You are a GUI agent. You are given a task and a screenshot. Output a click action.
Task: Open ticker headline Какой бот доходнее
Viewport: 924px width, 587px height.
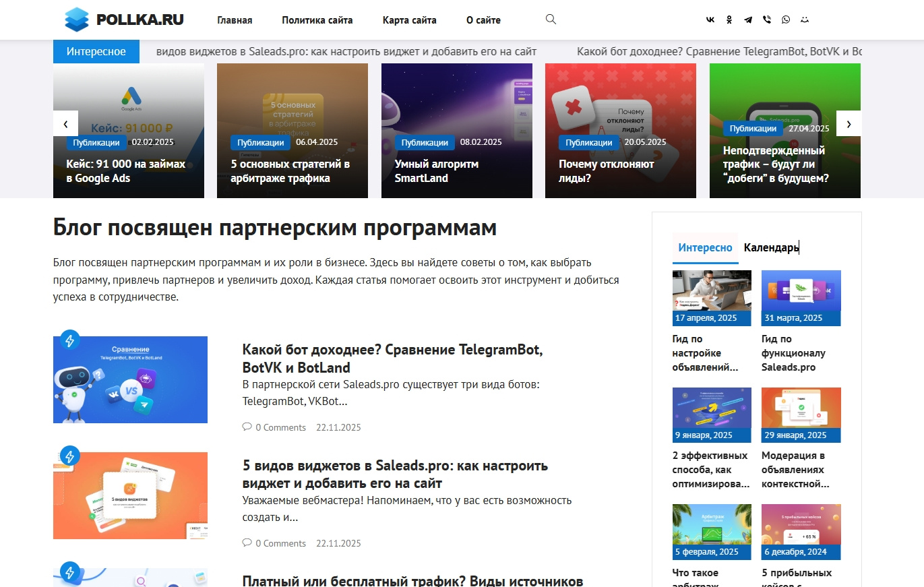pos(719,51)
